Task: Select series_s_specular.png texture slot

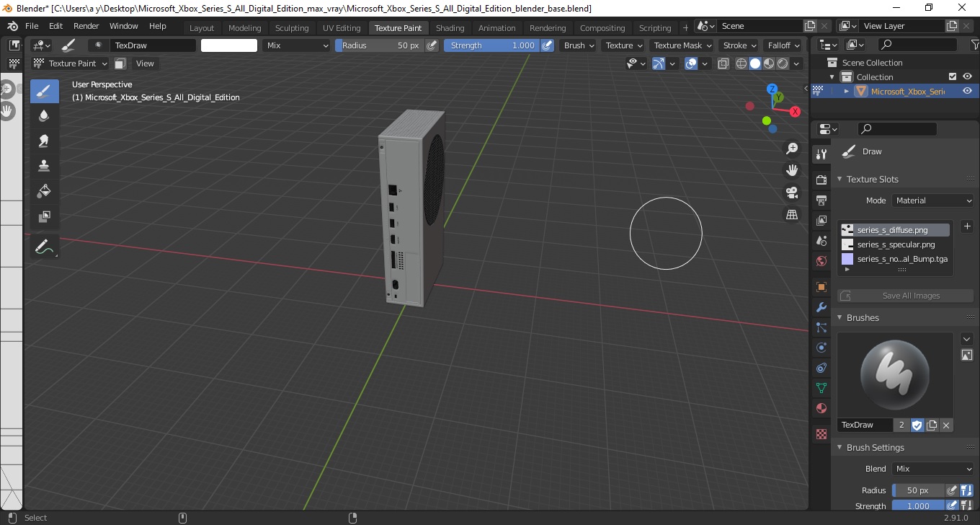Action: tap(894, 244)
